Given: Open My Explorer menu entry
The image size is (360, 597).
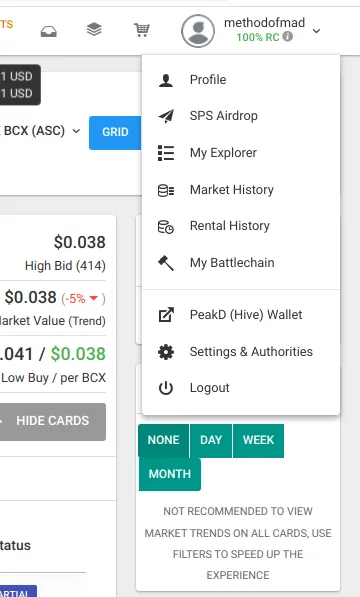Looking at the screenshot, I should [x=241, y=153].
